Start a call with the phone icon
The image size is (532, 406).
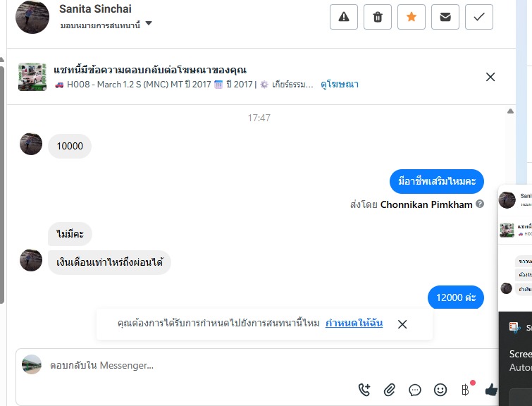point(364,389)
